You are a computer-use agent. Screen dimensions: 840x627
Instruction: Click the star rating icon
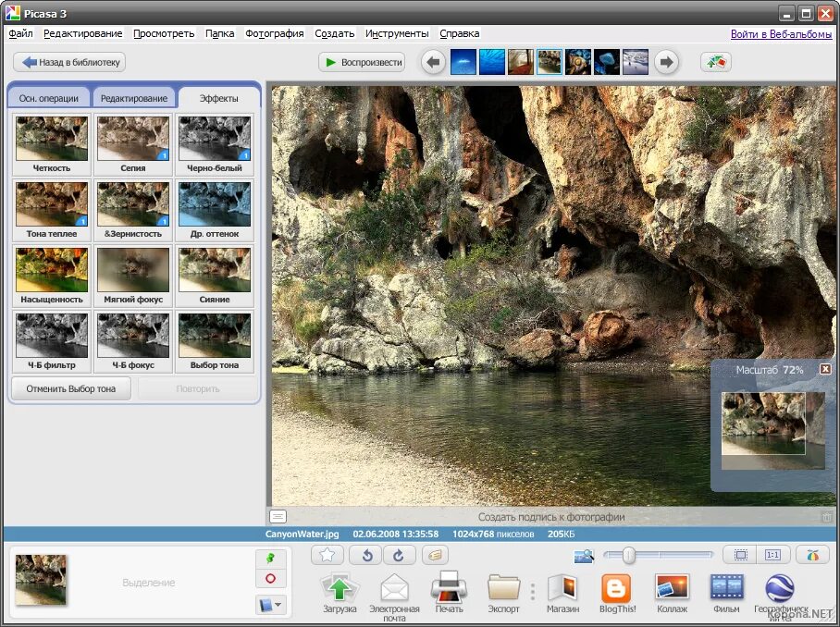point(326,555)
